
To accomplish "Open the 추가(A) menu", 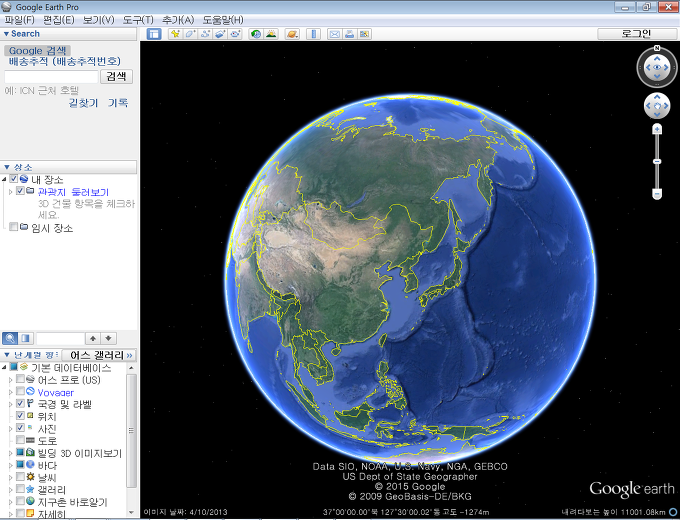I will click(x=178, y=20).
